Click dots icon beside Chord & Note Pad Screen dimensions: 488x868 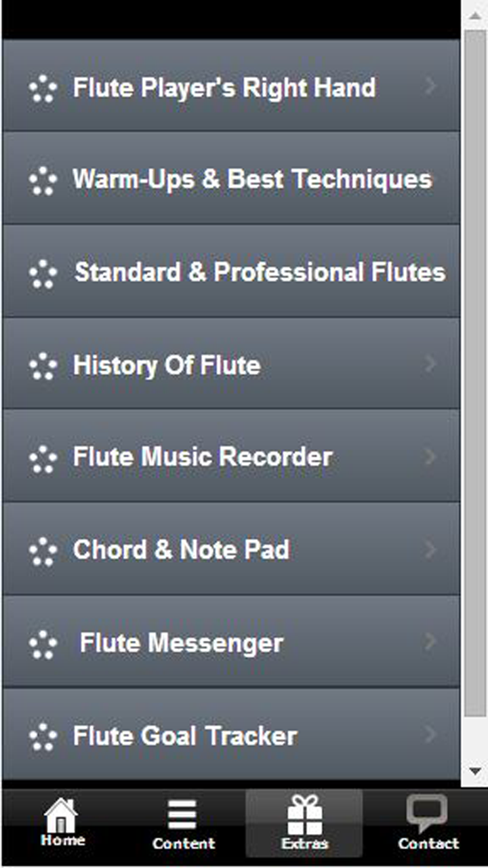43,551
